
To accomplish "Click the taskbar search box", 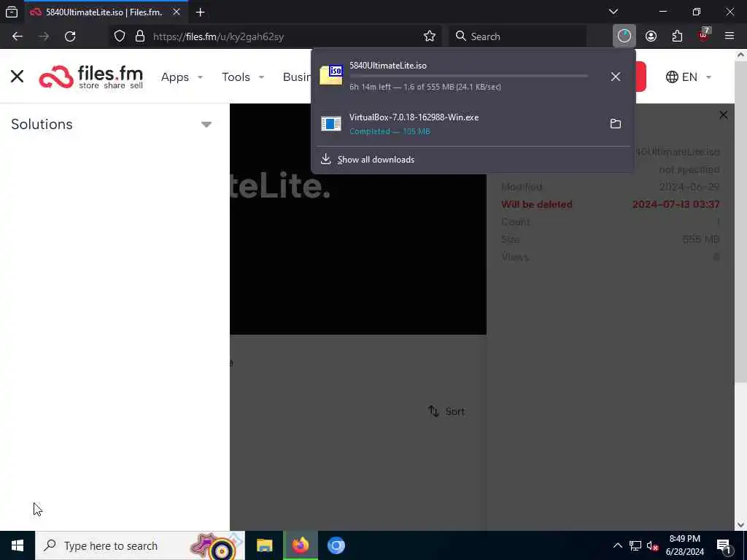I will point(140,545).
